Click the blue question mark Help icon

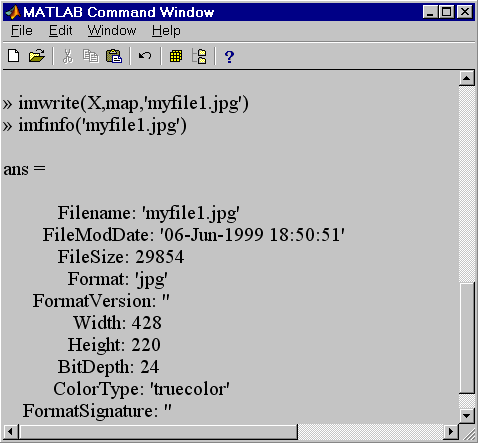pyautogui.click(x=229, y=57)
